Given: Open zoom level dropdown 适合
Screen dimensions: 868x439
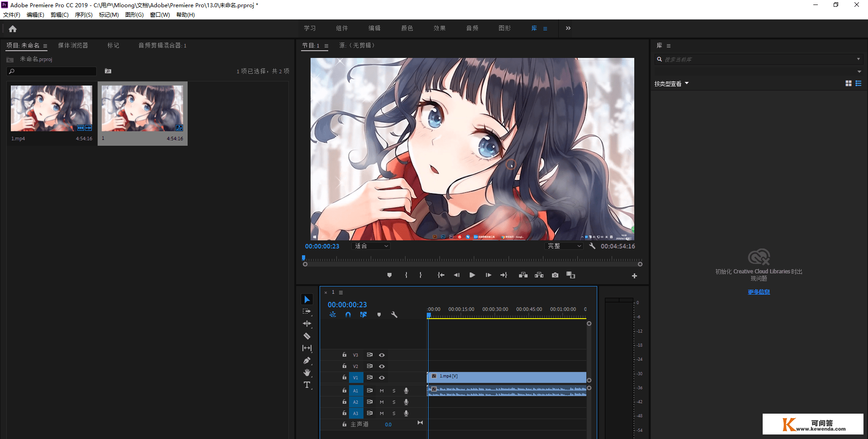Looking at the screenshot, I should (x=371, y=246).
